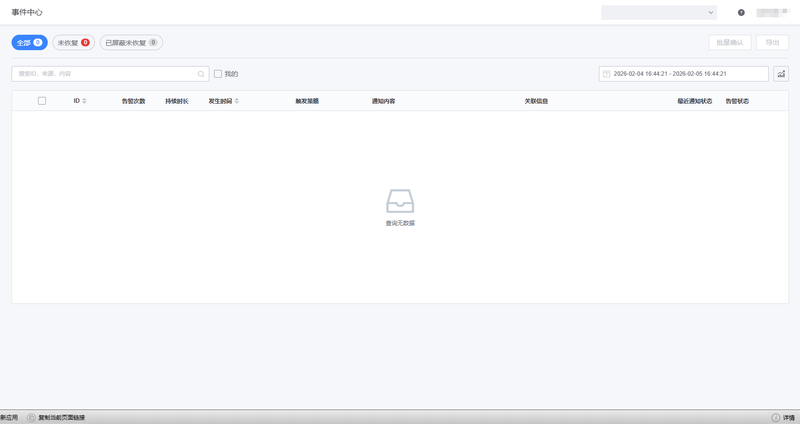Screen dimensions: 800x424
Task: Tick the select-all checkbox in table header
Action: (42, 101)
